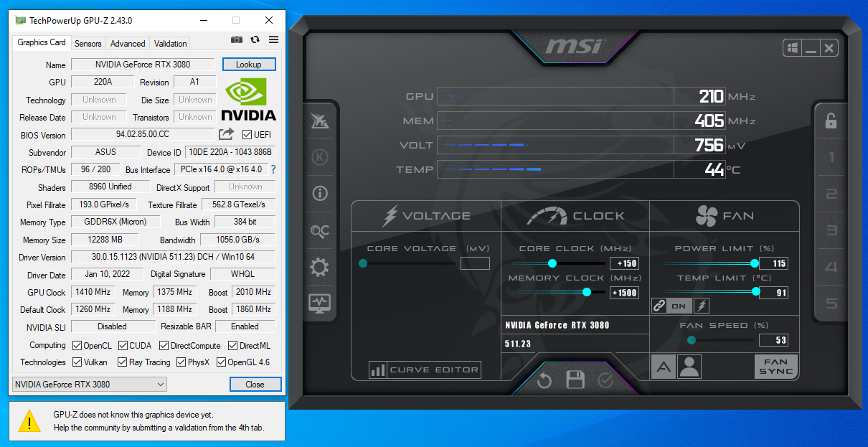The image size is (868, 447).
Task: Minimize the MSI Afterburner window
Action: tap(811, 48)
